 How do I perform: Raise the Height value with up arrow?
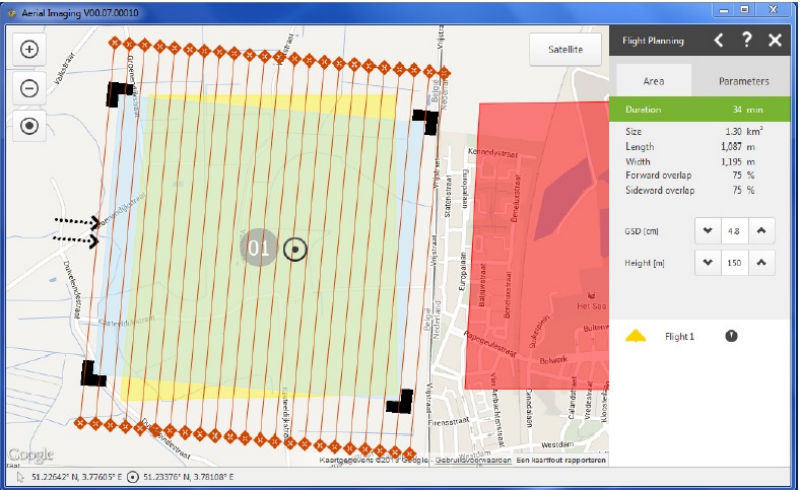(762, 262)
